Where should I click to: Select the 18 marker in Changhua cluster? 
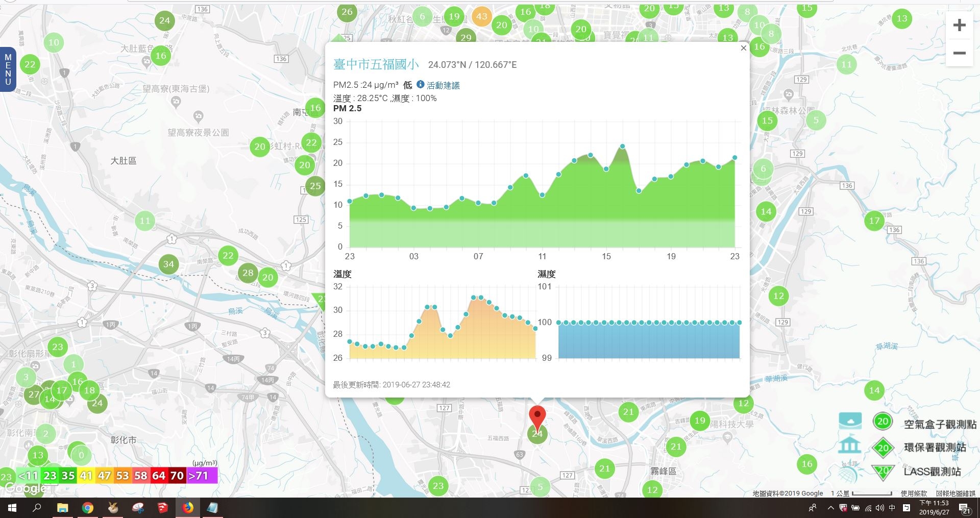click(89, 390)
